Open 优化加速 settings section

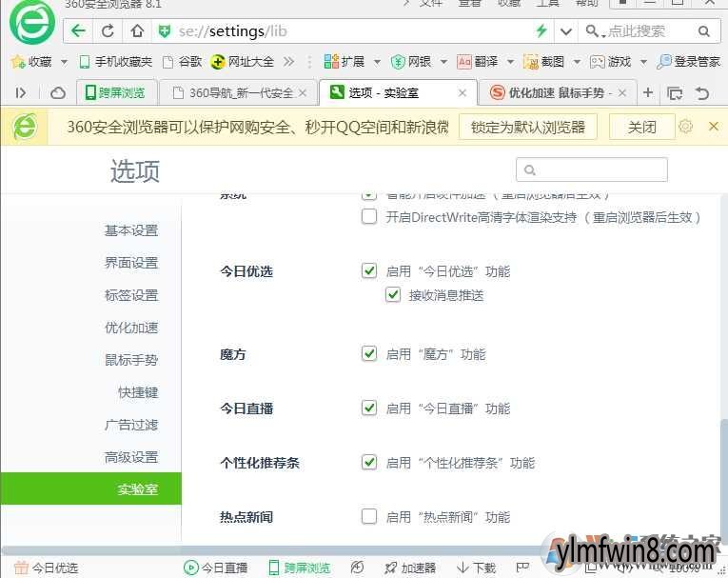pyautogui.click(x=131, y=328)
